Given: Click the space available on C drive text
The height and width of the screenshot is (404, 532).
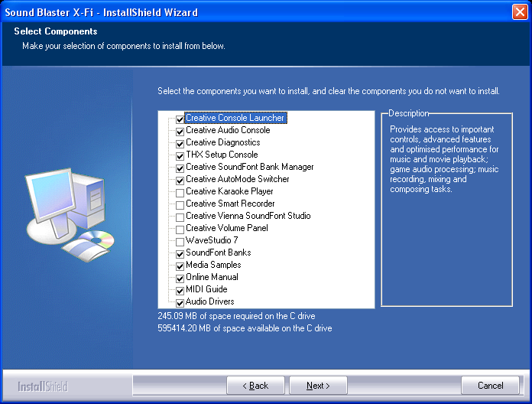Looking at the screenshot, I should click(245, 328).
